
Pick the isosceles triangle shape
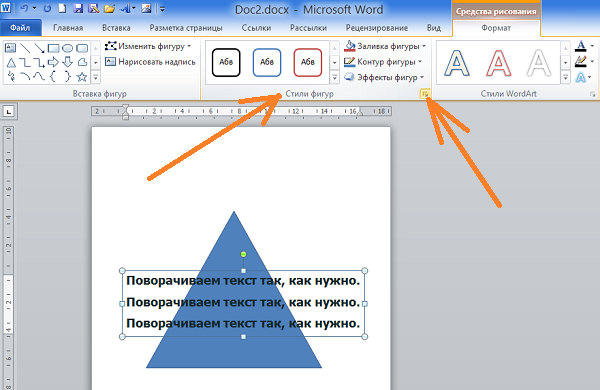coord(11,62)
